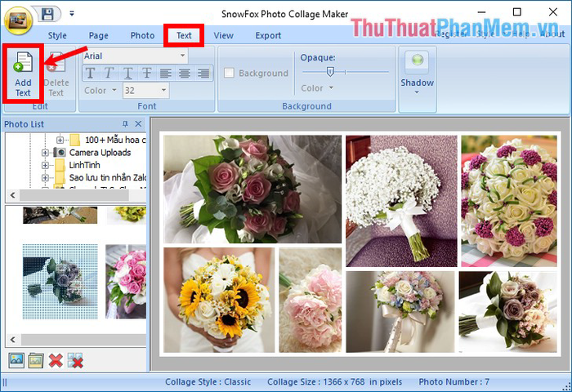Select the Text ribbon tab
Viewport: 572px width, 392px height.
[184, 35]
